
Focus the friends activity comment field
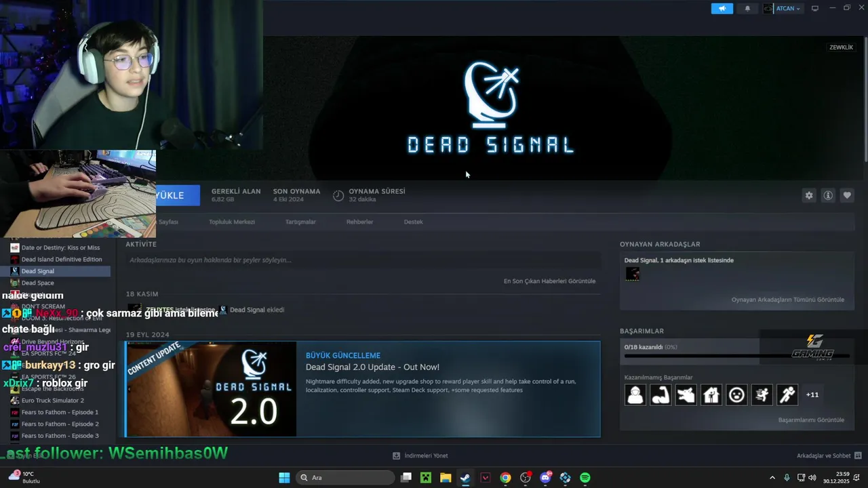tap(363, 260)
